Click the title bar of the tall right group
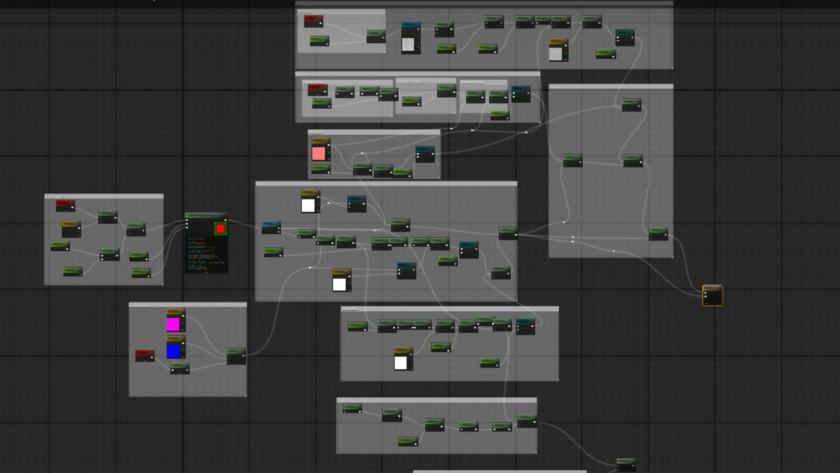The height and width of the screenshot is (473, 840). 610,87
